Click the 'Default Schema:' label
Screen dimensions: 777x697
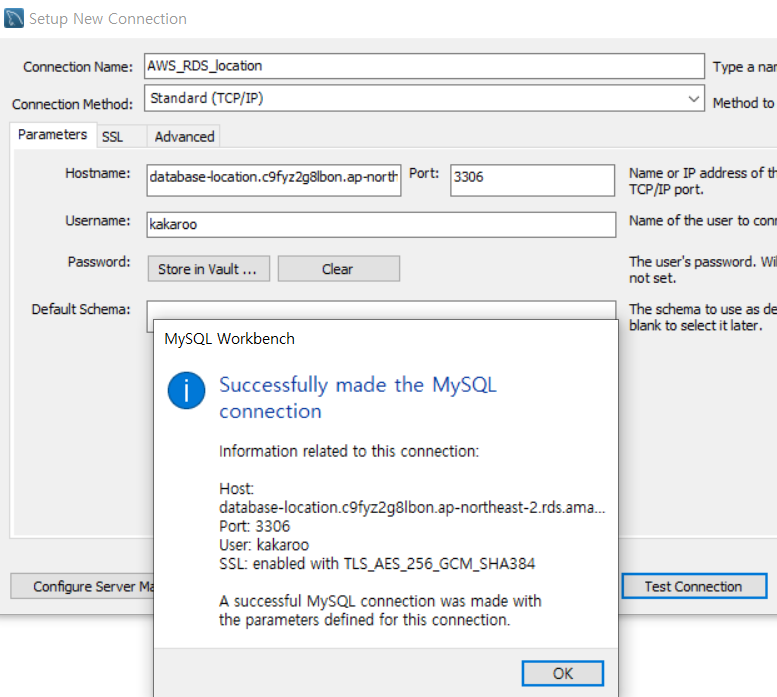81,310
